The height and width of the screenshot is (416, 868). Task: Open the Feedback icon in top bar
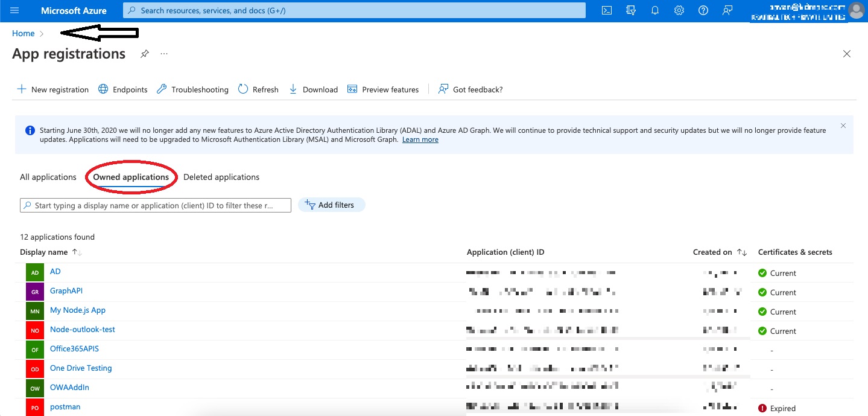727,10
